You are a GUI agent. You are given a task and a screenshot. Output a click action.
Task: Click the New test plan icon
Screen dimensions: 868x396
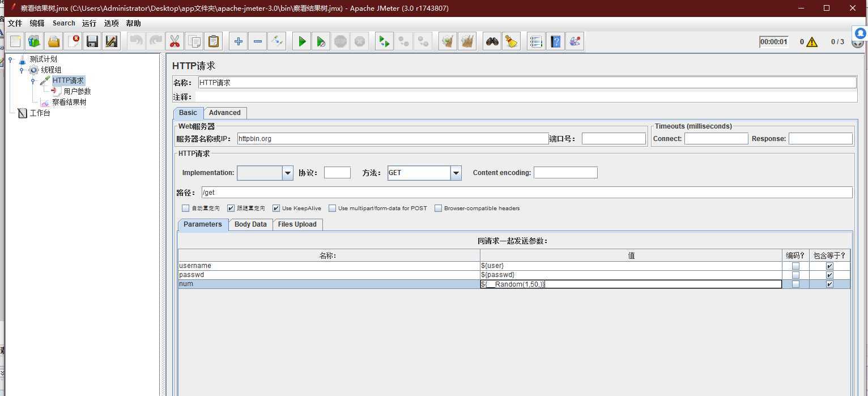click(15, 41)
